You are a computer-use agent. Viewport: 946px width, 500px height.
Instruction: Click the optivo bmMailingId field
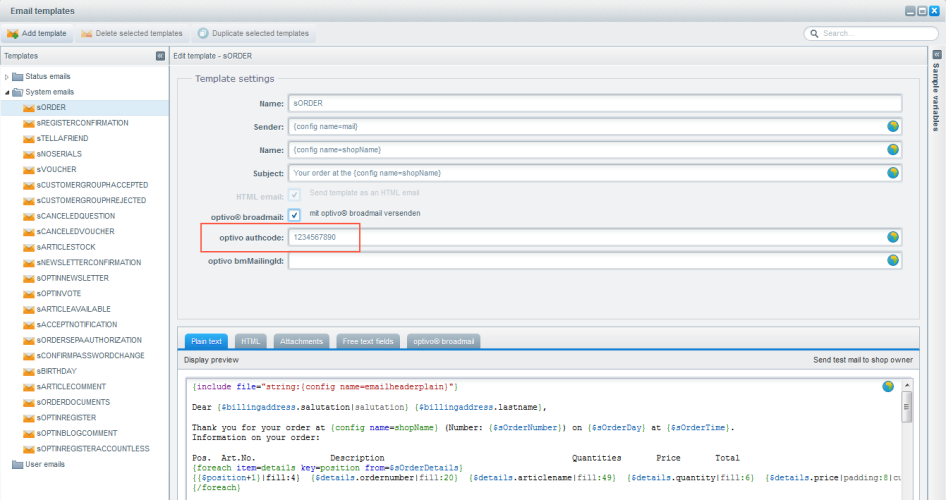tap(595, 261)
